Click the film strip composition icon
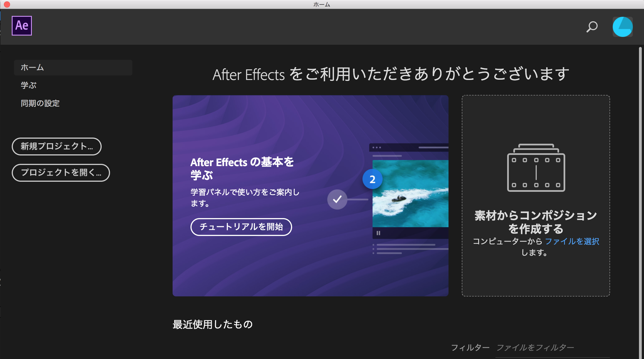 (536, 168)
